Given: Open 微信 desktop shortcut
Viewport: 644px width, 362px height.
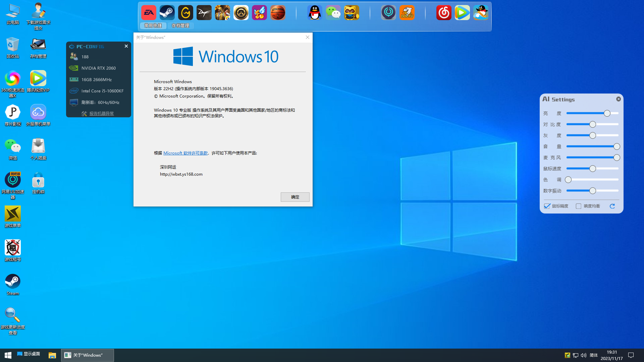Looking at the screenshot, I should pos(13,149).
